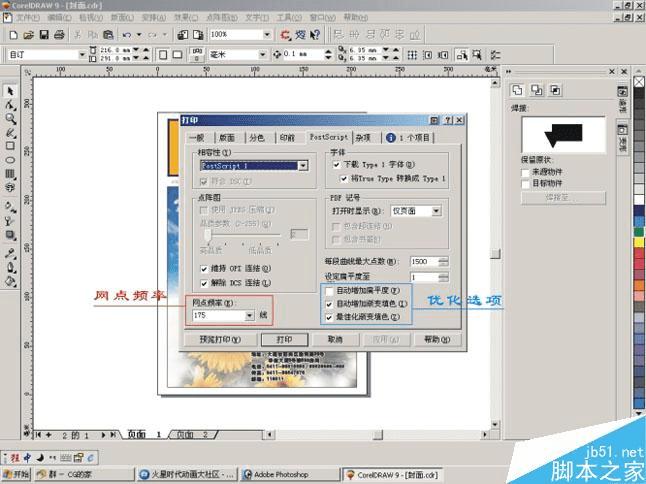Select landscape page orientation icon
646x484 pixels.
pyautogui.click(x=178, y=54)
